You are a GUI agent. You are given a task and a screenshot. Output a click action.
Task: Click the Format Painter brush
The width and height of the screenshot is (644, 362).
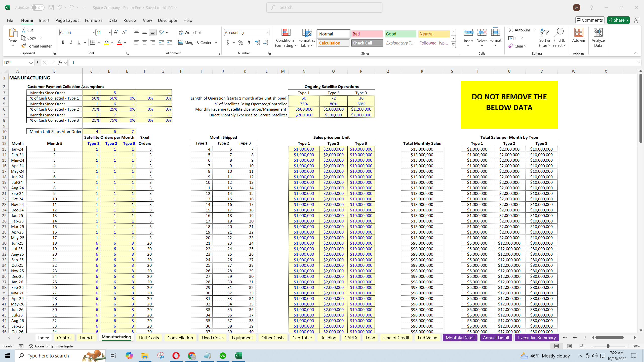click(24, 46)
